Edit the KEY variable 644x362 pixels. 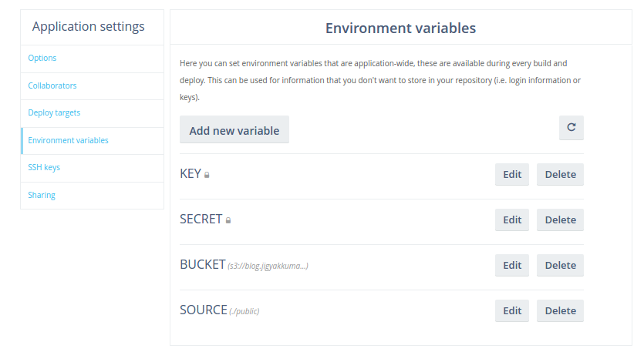click(512, 174)
